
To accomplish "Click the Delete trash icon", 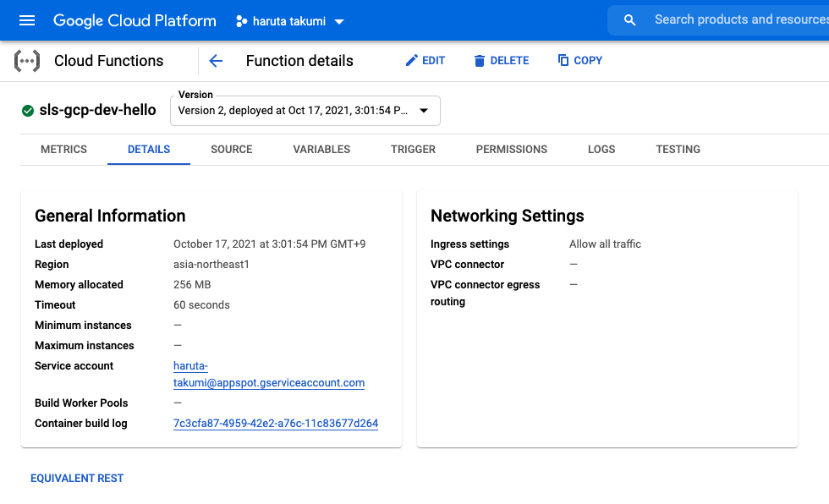I will tap(480, 61).
